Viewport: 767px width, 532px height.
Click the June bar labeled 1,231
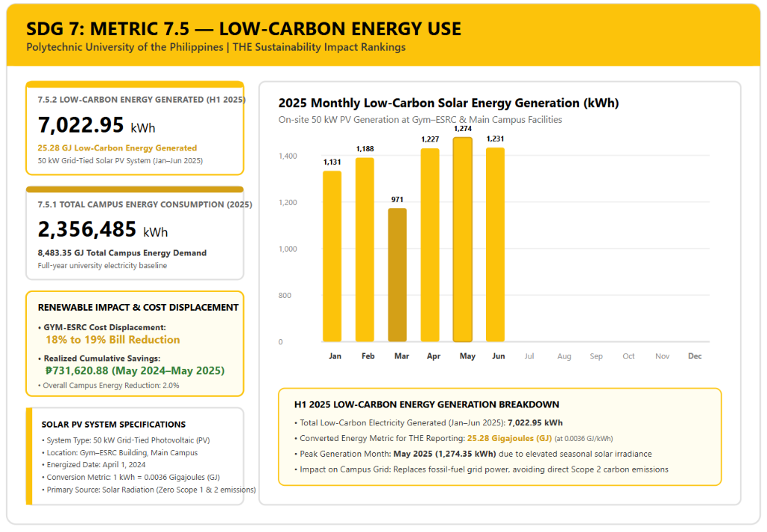495,244
